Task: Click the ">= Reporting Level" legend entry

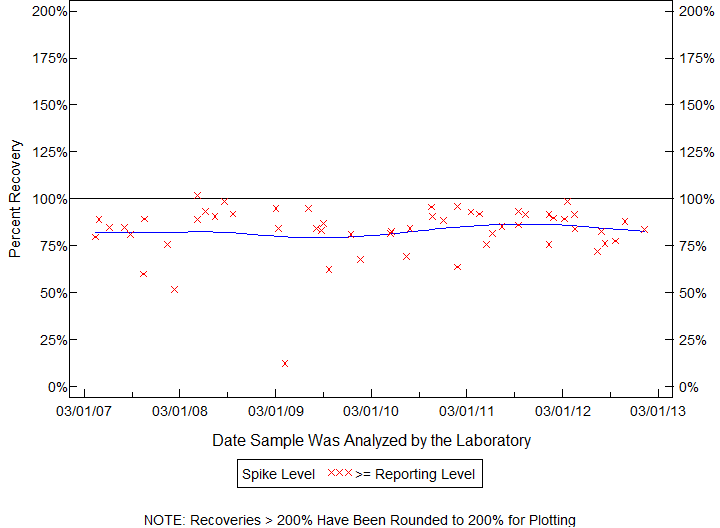Action: [x=415, y=474]
